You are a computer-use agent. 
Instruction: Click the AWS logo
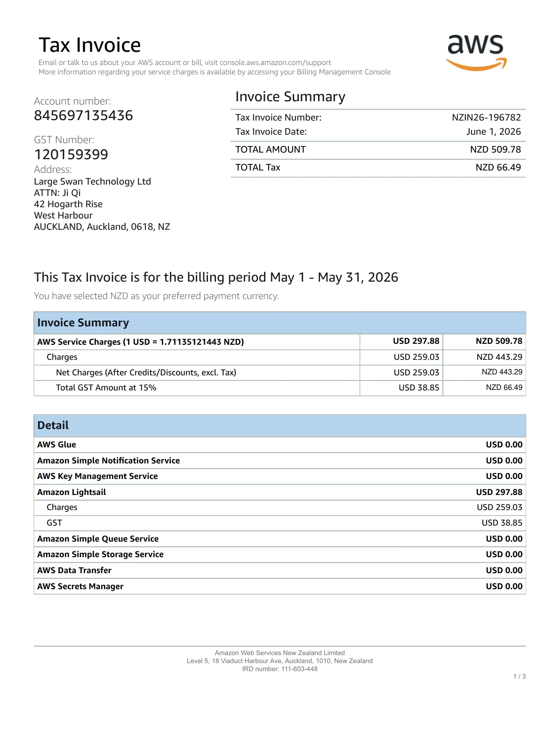476,53
